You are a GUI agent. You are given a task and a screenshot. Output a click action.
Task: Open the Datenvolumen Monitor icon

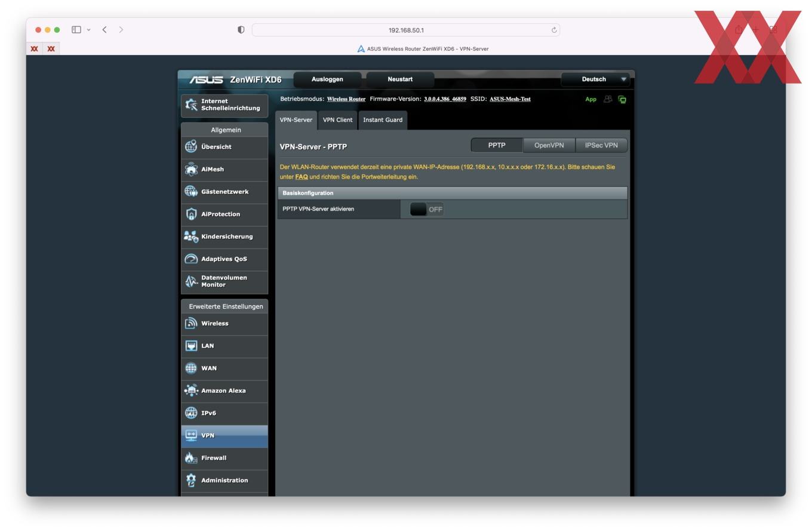point(191,281)
